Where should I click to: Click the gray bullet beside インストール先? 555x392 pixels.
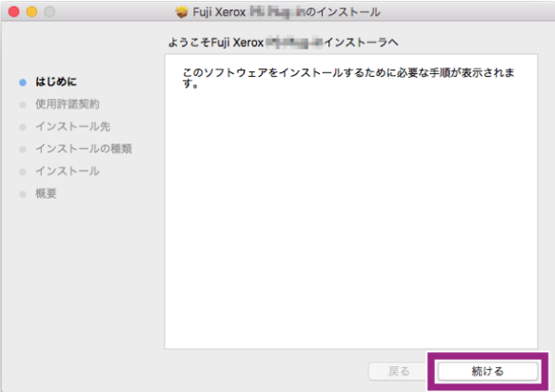(22, 127)
